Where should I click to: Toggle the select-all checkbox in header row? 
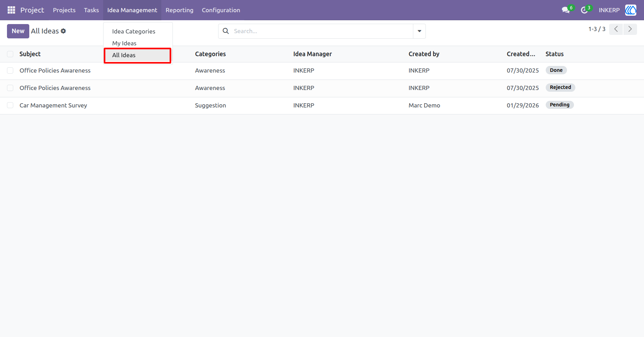tap(10, 54)
